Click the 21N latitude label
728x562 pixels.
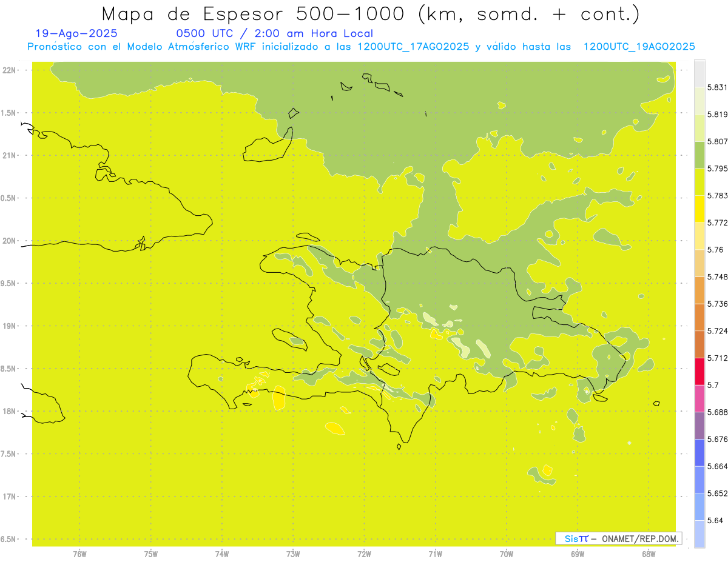click(10, 155)
